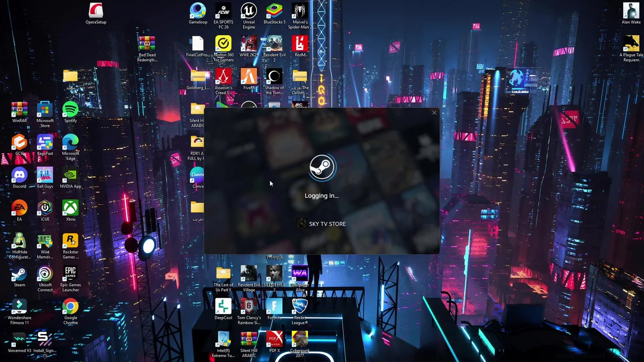Launch EA SPORTS FC 26 shortcut
This screenshot has width=644, height=362.
[223, 16]
